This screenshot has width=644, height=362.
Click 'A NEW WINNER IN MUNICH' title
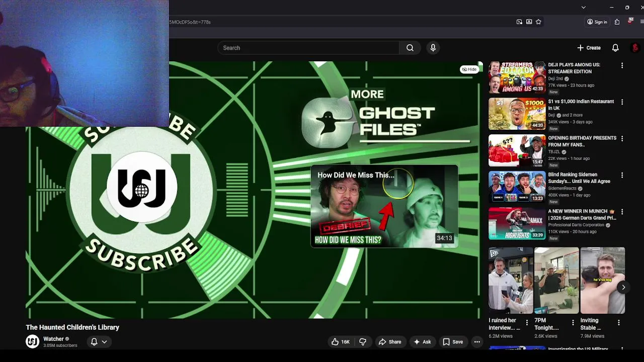pyautogui.click(x=582, y=215)
